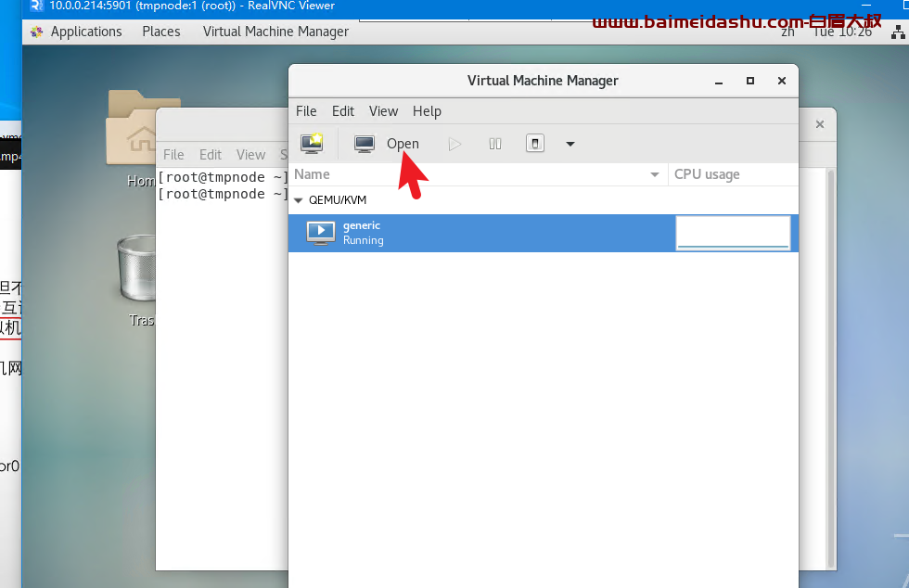Image resolution: width=909 pixels, height=588 pixels.
Task: Open the Name column dropdown arrow
Action: click(x=655, y=174)
